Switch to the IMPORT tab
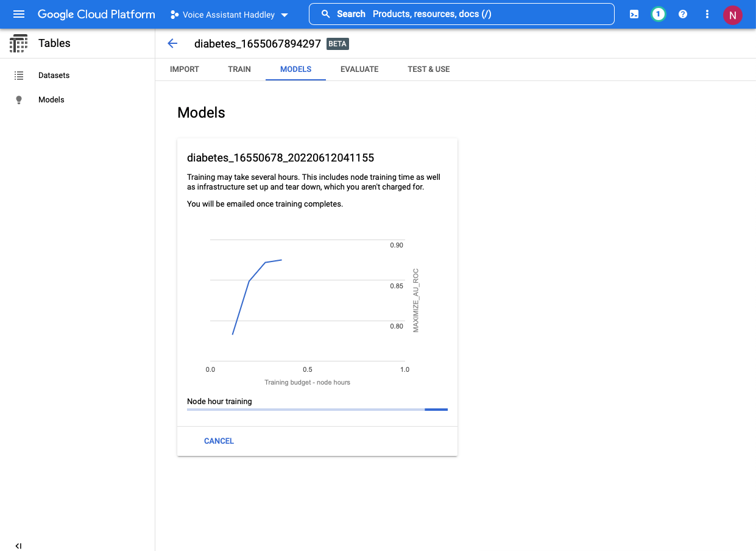This screenshot has width=756, height=551. [185, 69]
